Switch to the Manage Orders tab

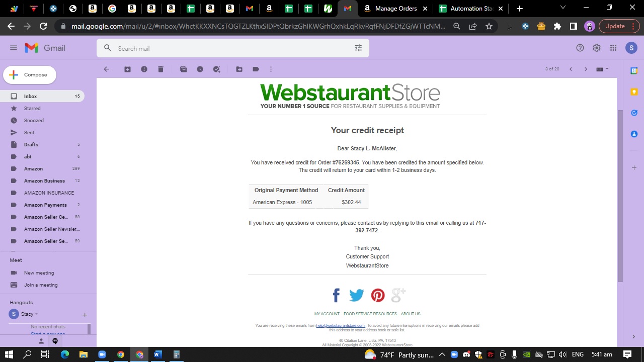396,9
